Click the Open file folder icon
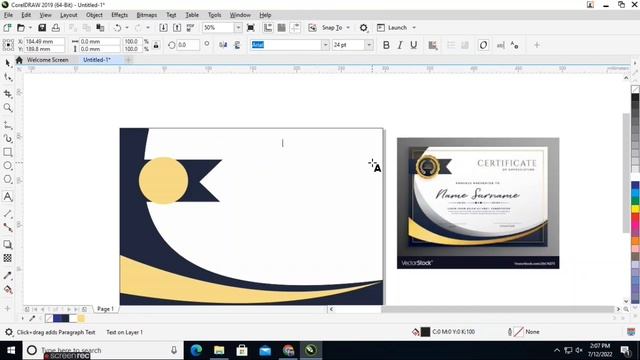This screenshot has height=360, width=640. [21, 28]
